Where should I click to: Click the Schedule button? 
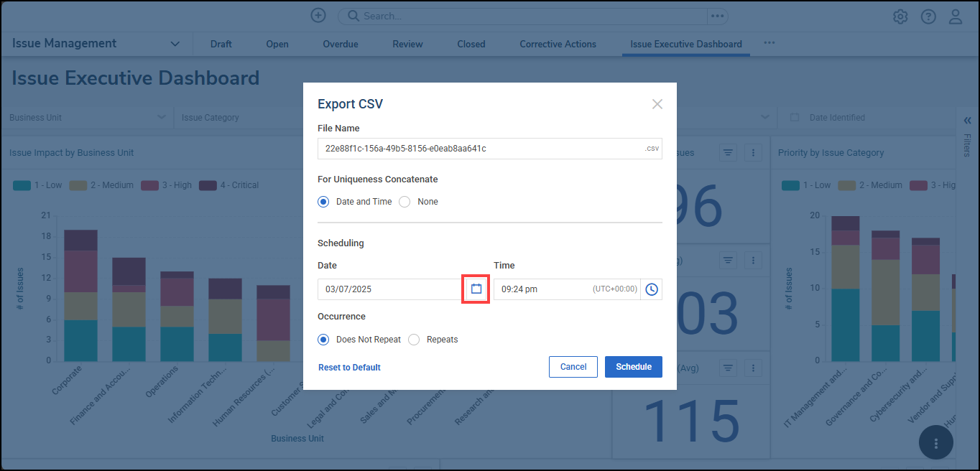tap(633, 367)
